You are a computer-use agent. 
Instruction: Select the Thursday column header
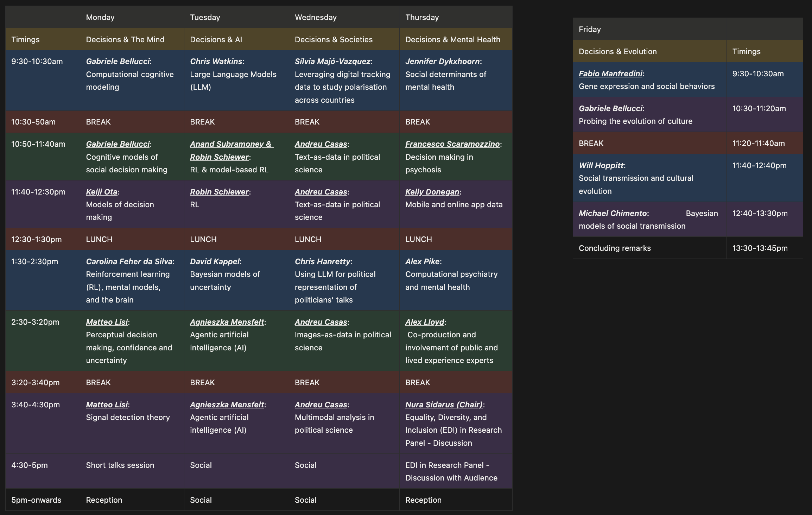tap(421, 17)
